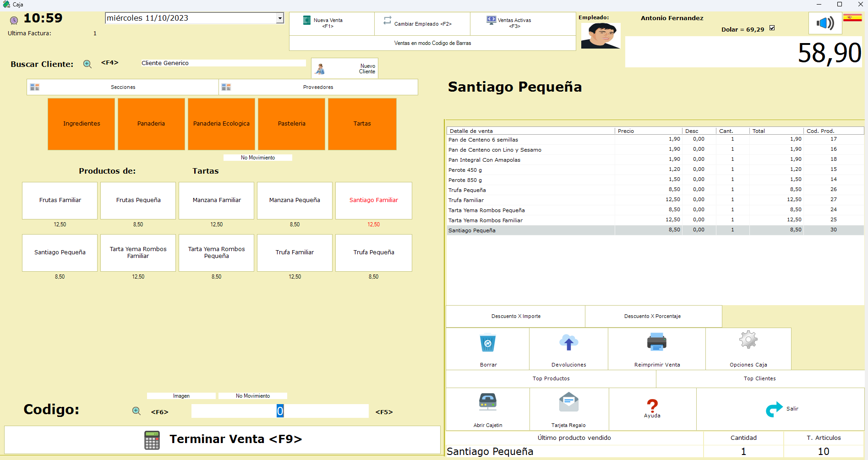Viewport: 868px width, 460px height.
Task: Open Devoluciones cloud upload icon
Action: coord(568,343)
